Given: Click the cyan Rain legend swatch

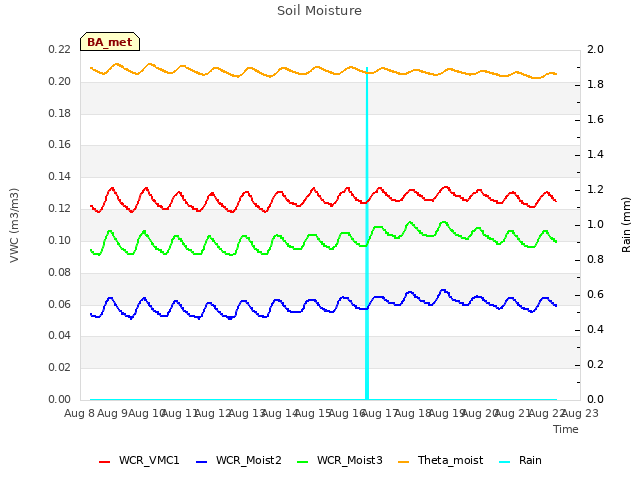Looking at the screenshot, I should click(504, 462).
